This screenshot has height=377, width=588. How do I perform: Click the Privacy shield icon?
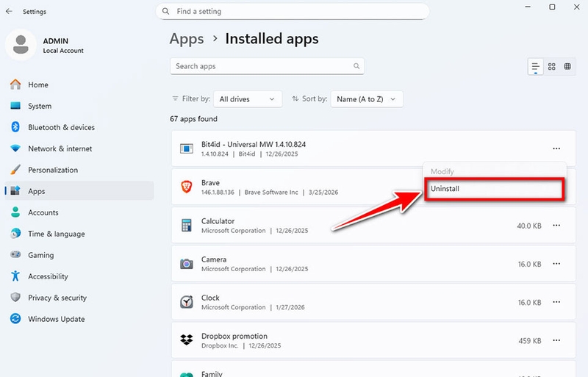point(15,298)
